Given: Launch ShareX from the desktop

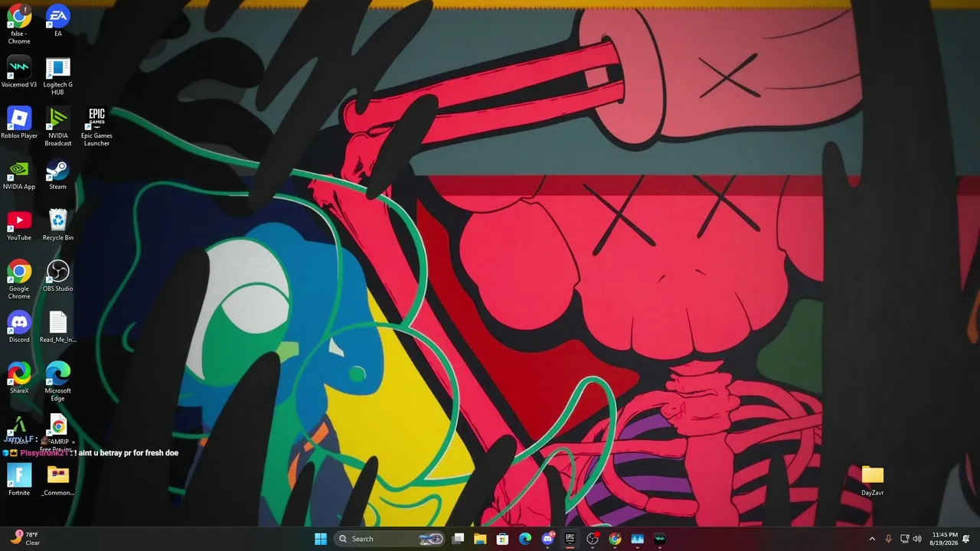Looking at the screenshot, I should (x=19, y=378).
